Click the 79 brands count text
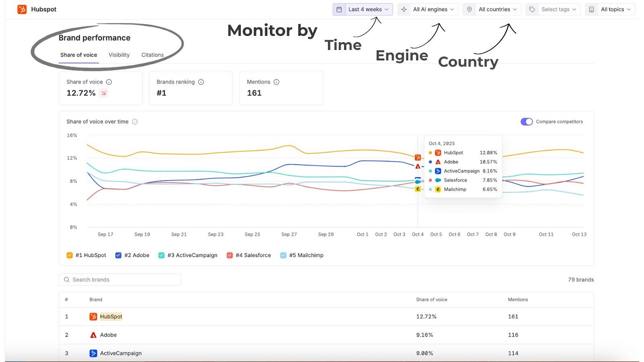Screen dimensions: 644x362 click(x=581, y=280)
